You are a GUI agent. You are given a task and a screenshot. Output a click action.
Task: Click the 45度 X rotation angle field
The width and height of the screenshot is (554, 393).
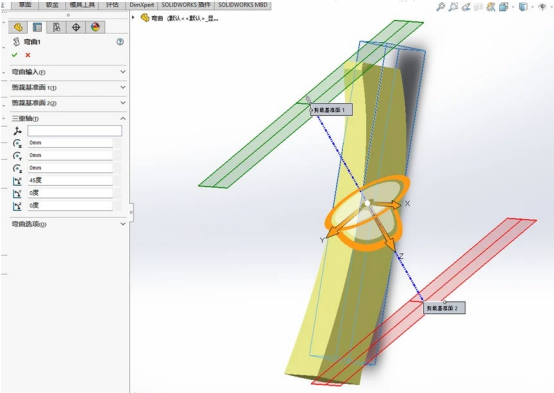[70, 181]
